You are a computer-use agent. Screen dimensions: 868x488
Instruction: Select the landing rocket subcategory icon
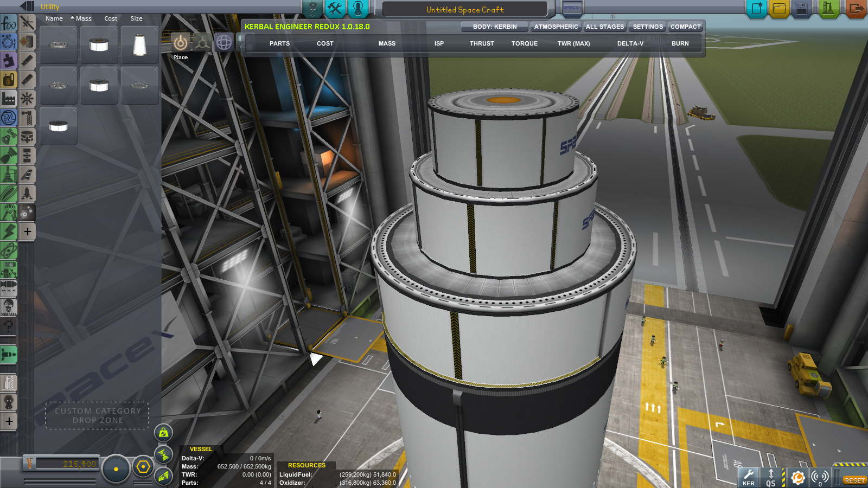(27, 194)
